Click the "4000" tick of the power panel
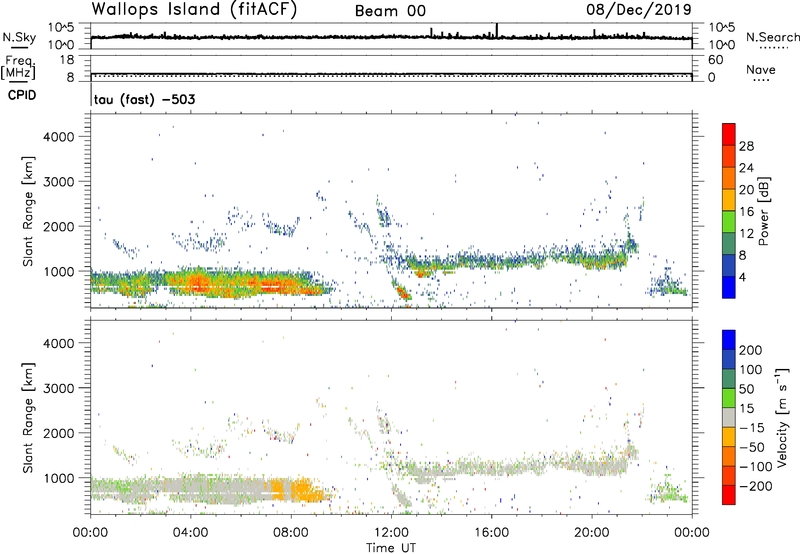This screenshot has height=554, width=800. point(59,137)
